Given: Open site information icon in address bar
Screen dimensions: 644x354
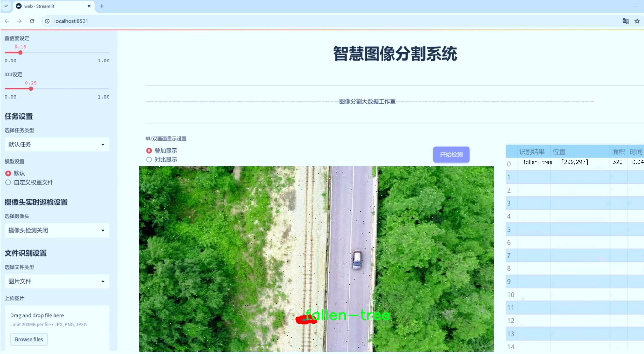Looking at the screenshot, I should [47, 21].
